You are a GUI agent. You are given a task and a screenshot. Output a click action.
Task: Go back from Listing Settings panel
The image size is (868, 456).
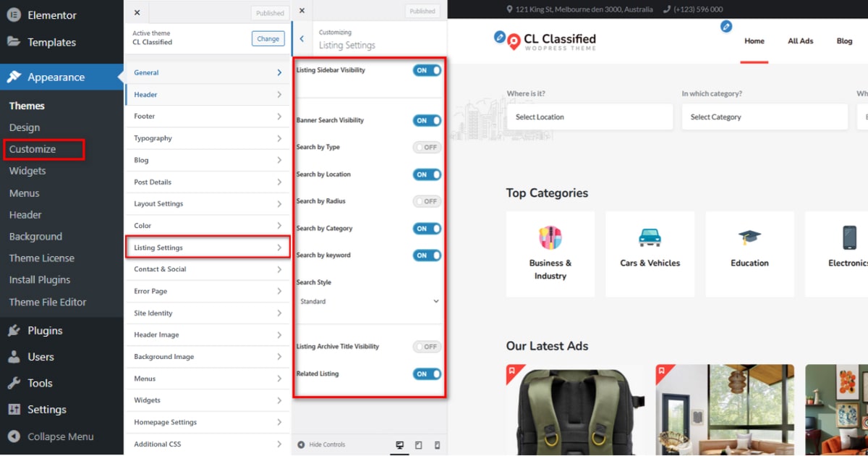coord(302,39)
